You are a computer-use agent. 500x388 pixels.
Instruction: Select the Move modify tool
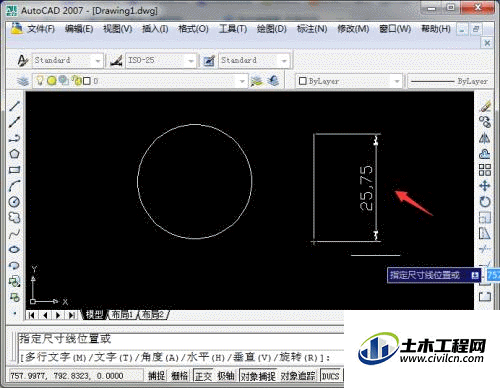485,186
